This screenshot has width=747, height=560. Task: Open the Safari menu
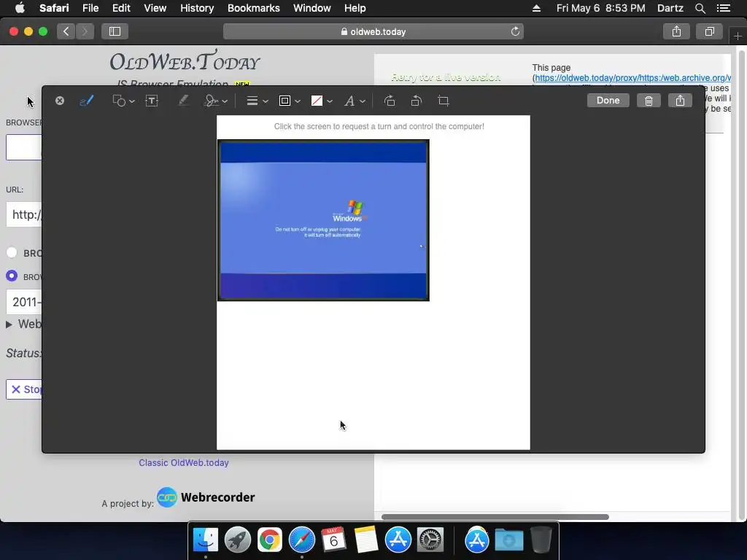54,8
